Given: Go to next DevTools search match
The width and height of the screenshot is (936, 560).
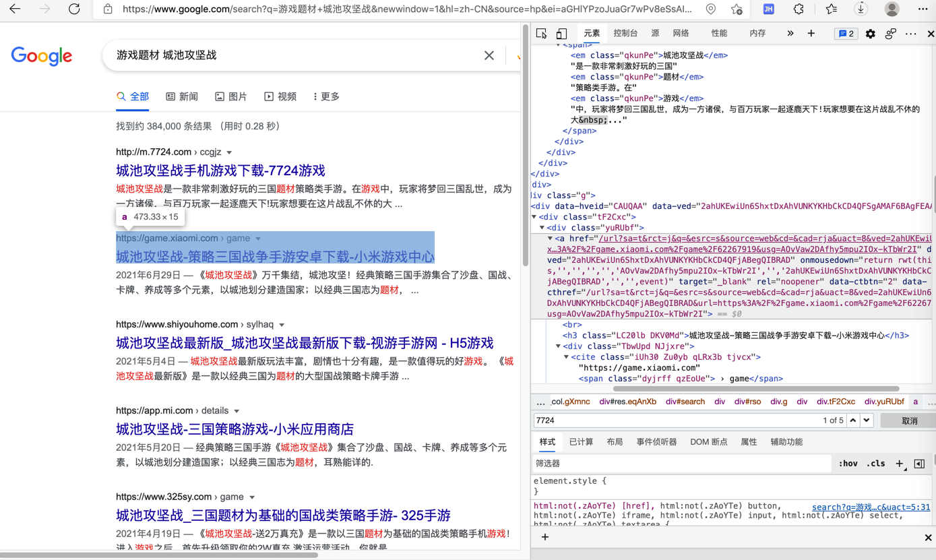Looking at the screenshot, I should pos(867,421).
